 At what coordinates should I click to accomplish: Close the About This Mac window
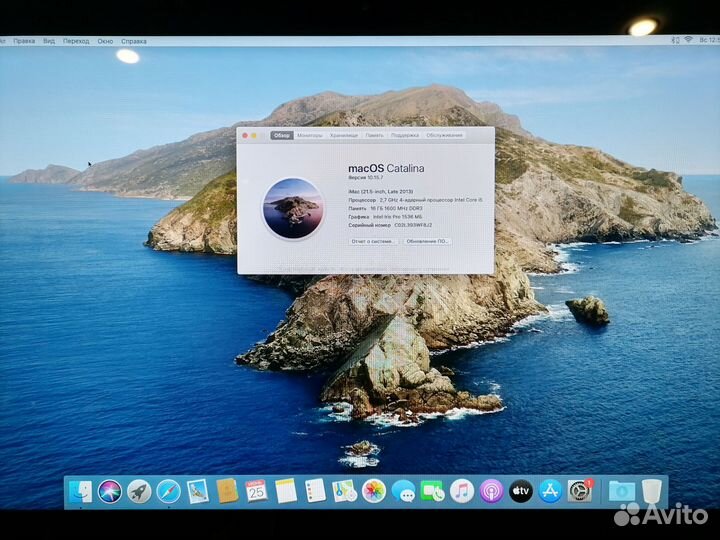pyautogui.click(x=245, y=135)
